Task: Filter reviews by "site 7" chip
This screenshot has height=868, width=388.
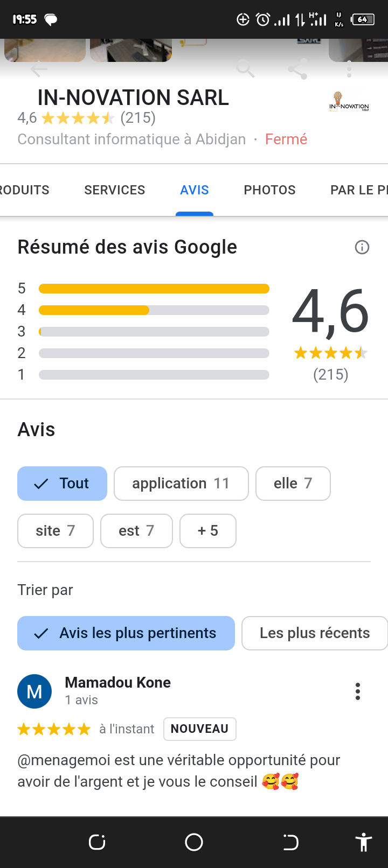Action: pos(56,531)
